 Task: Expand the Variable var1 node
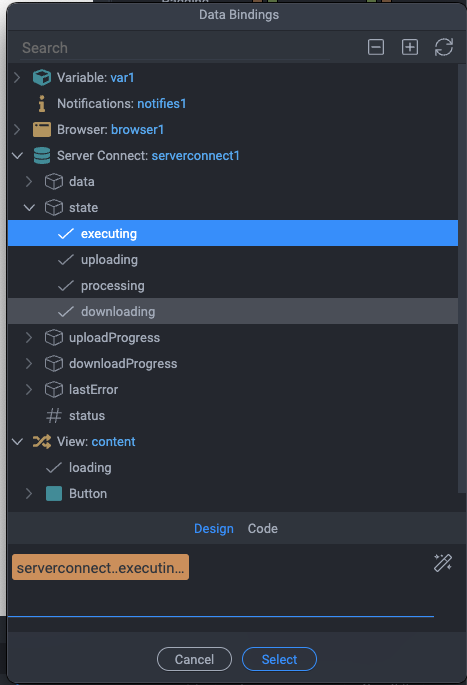pyautogui.click(x=17, y=78)
